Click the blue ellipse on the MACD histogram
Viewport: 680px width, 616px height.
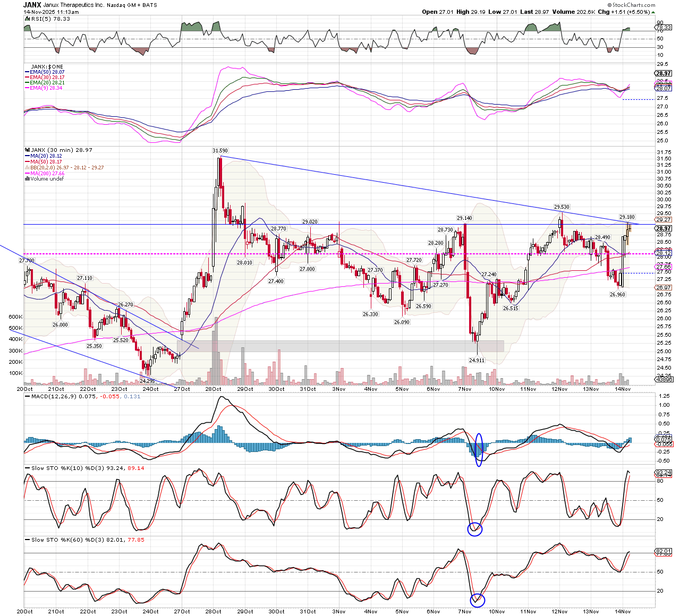[479, 450]
